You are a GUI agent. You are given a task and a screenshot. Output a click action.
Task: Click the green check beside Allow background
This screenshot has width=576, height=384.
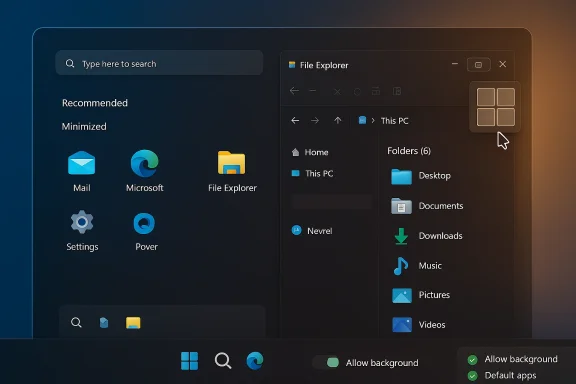[x=472, y=359]
